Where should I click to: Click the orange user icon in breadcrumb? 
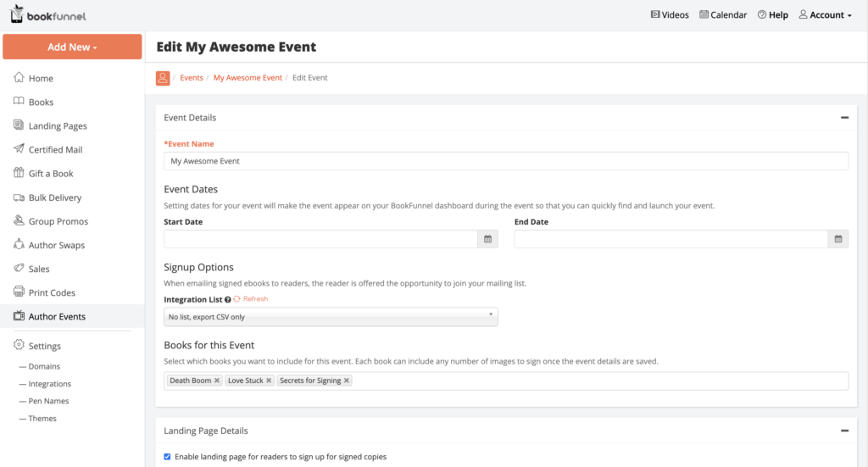163,78
